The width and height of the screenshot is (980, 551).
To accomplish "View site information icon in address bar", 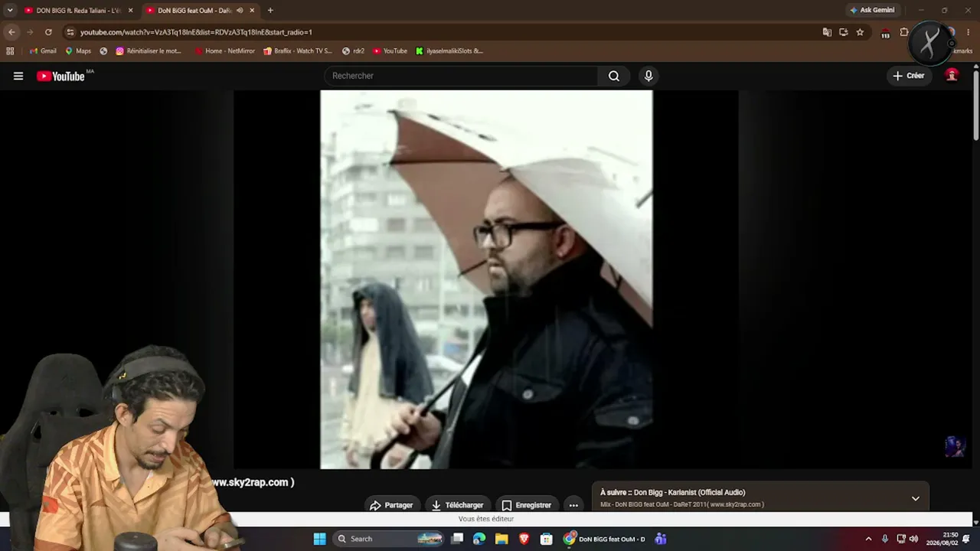I will [x=70, y=32].
